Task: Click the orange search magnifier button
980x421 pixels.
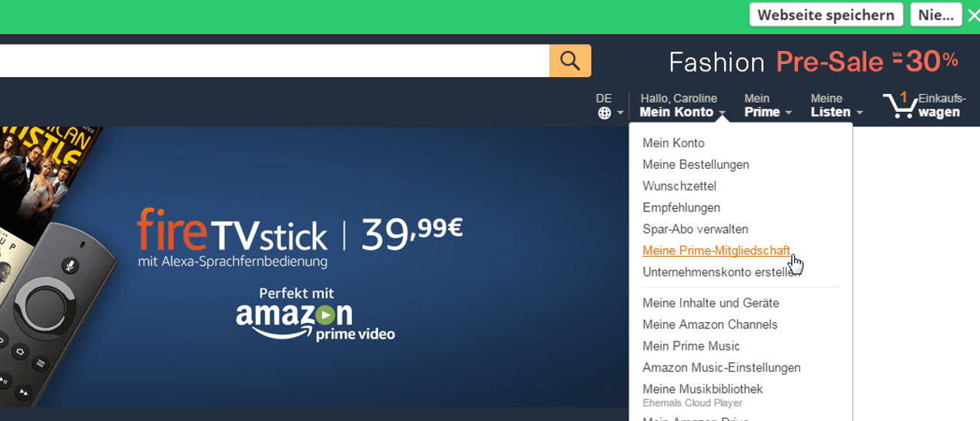Action: pos(570,61)
